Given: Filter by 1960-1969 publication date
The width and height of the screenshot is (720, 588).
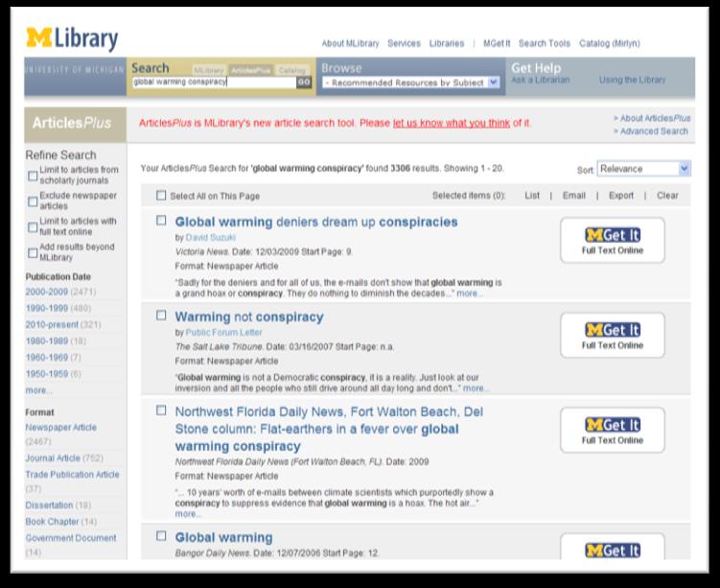Looking at the screenshot, I should tap(47, 358).
